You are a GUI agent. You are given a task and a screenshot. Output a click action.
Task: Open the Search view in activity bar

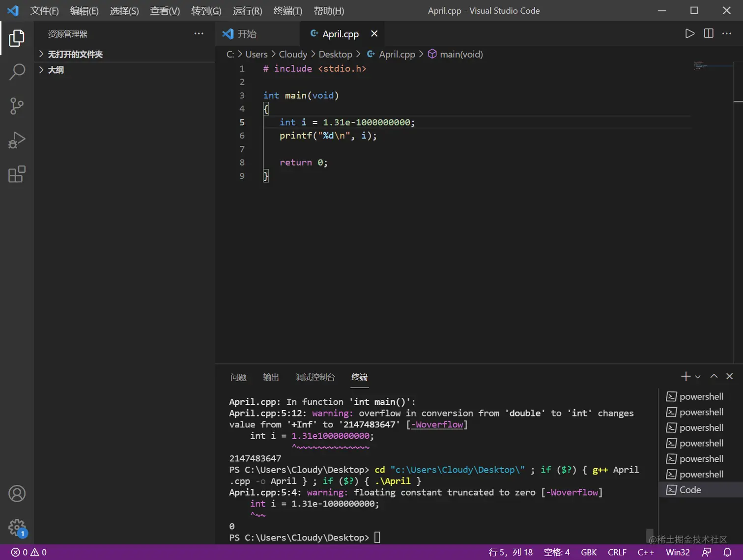[x=17, y=72]
